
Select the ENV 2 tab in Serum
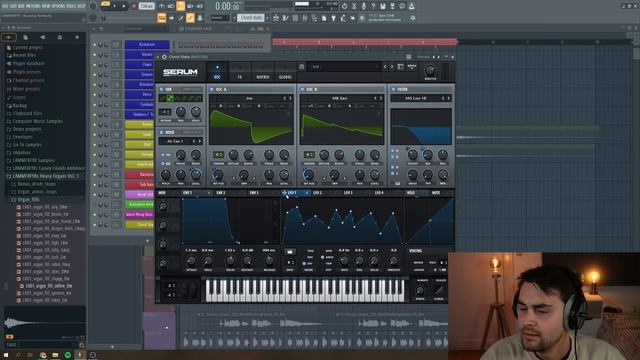click(220, 193)
